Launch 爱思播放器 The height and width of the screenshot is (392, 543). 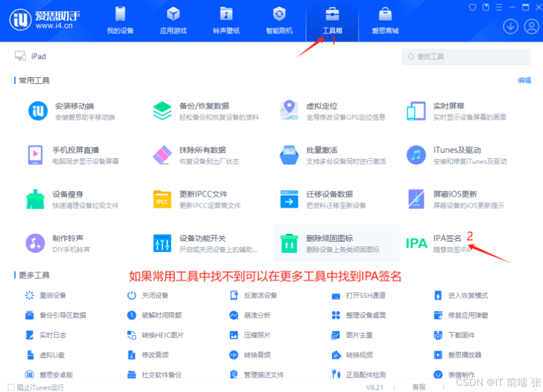click(457, 355)
